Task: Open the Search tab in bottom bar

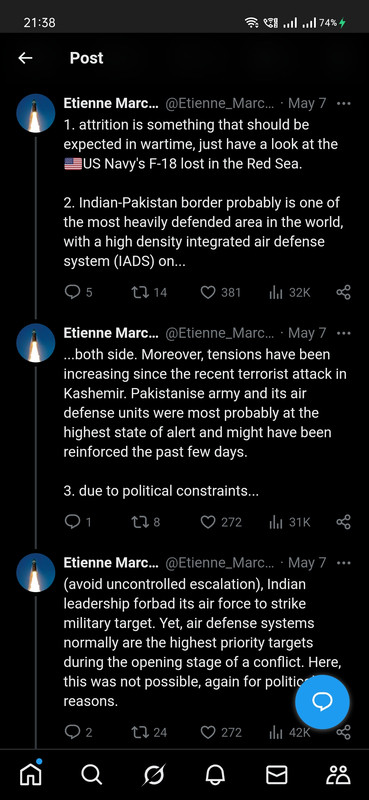Action: pyautogui.click(x=92, y=775)
